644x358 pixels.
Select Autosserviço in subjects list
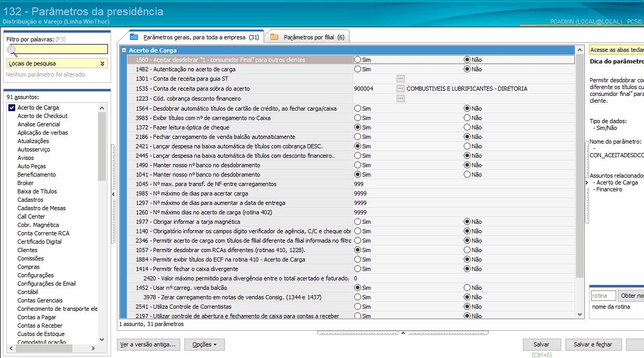[34, 149]
